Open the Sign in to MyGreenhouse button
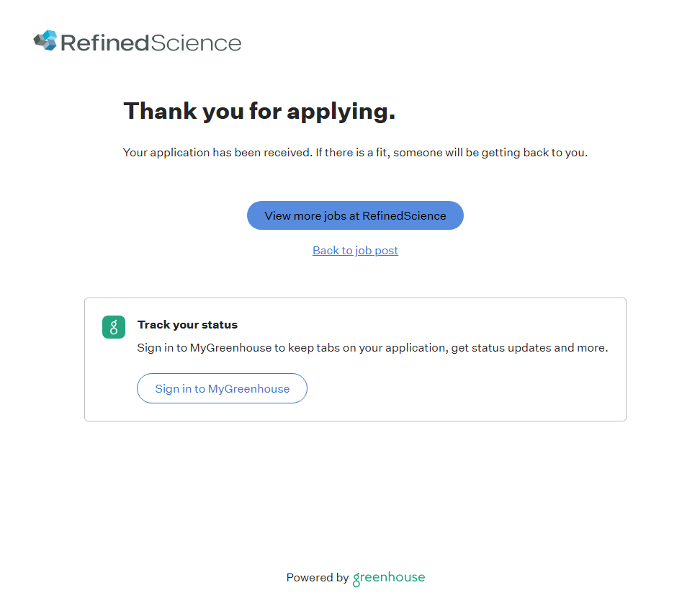This screenshot has width=700, height=603. (x=222, y=388)
